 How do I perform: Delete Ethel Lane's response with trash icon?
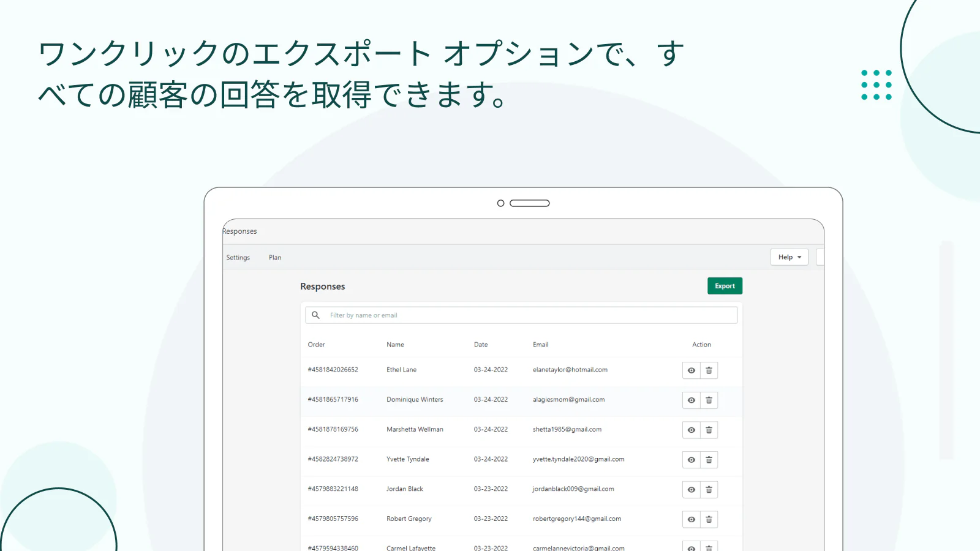pyautogui.click(x=709, y=370)
